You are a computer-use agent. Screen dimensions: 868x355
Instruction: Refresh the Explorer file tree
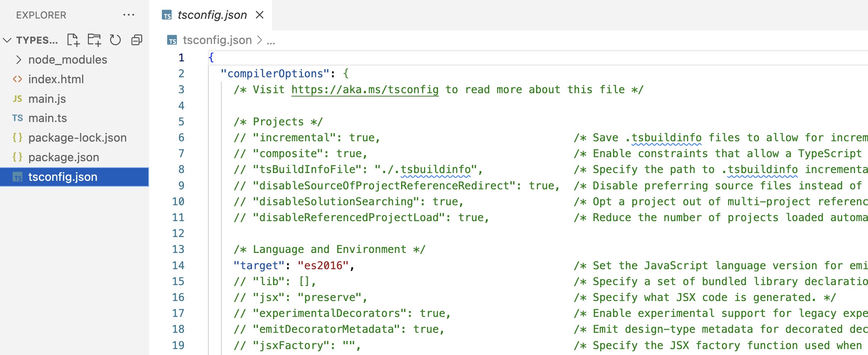[x=115, y=40]
